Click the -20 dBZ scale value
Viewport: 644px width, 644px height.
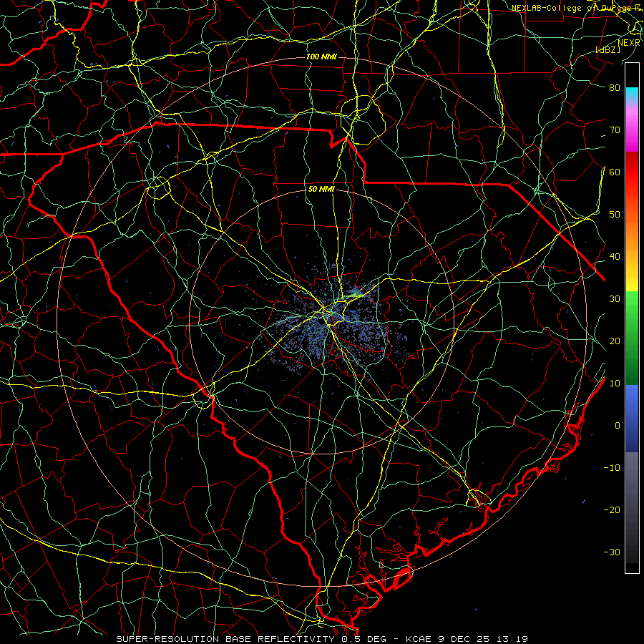[612, 510]
